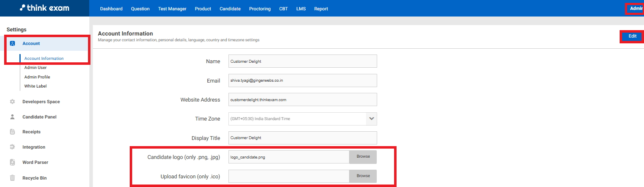Open the Time Zone dropdown arrow

click(371, 119)
